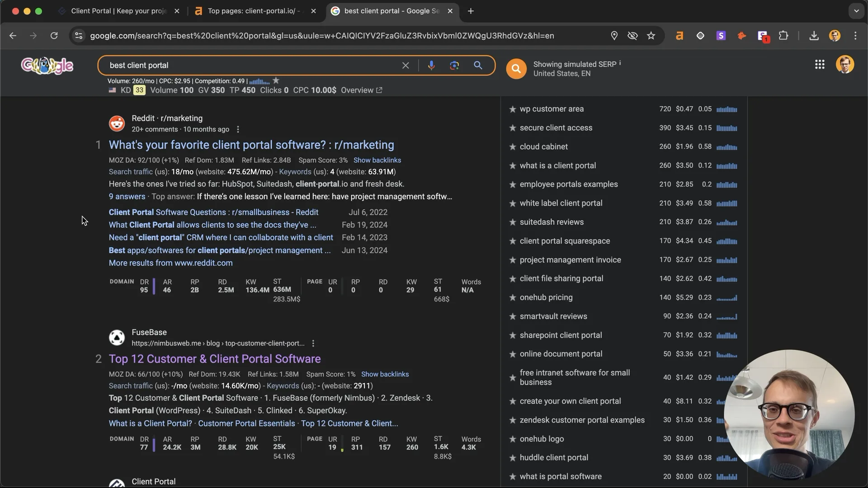Click 'Show backlinks' on the Reddit result
This screenshot has width=868, height=488.
click(377, 160)
